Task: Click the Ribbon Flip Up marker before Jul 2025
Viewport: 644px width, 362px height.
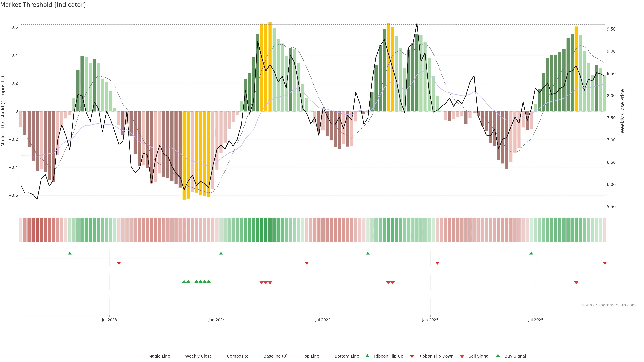Action: click(x=531, y=253)
